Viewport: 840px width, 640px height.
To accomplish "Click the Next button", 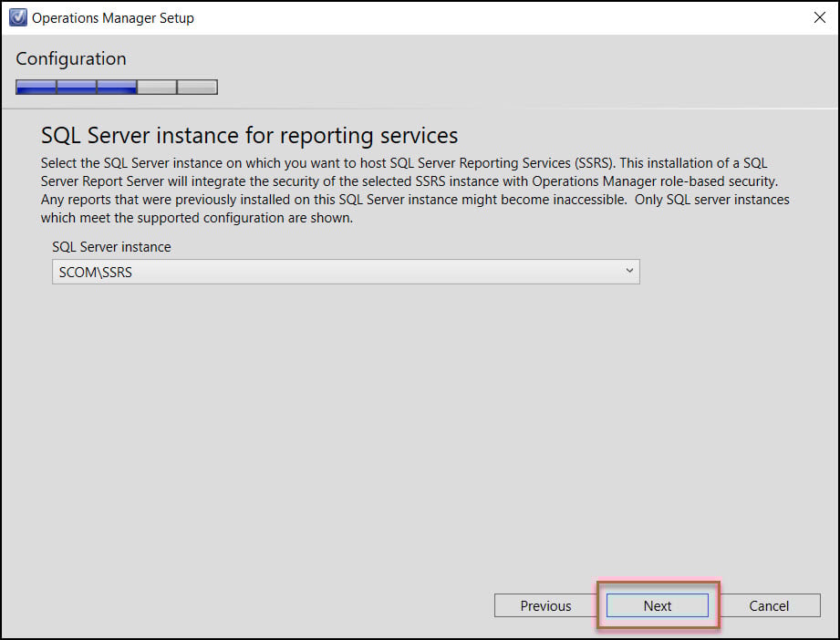I will [x=657, y=605].
